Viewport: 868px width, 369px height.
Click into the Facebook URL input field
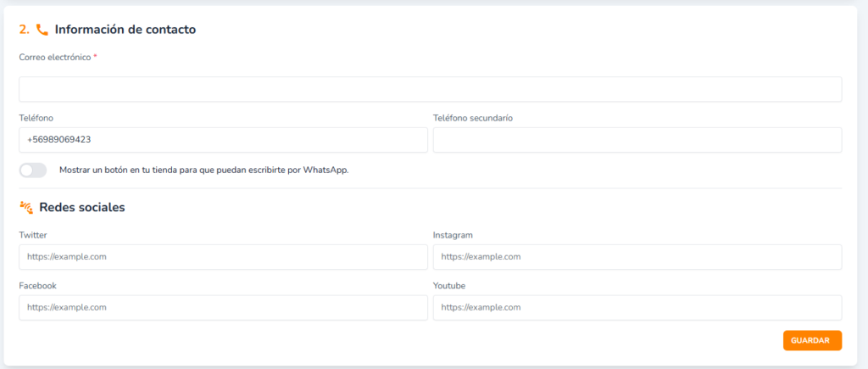(223, 307)
